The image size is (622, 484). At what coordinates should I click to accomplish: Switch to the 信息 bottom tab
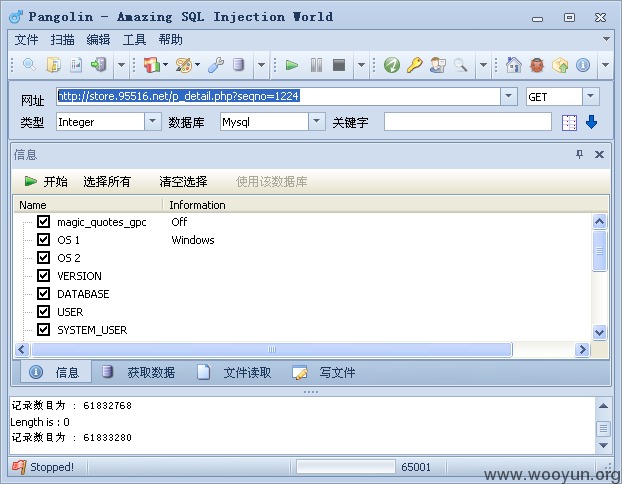pyautogui.click(x=56, y=372)
